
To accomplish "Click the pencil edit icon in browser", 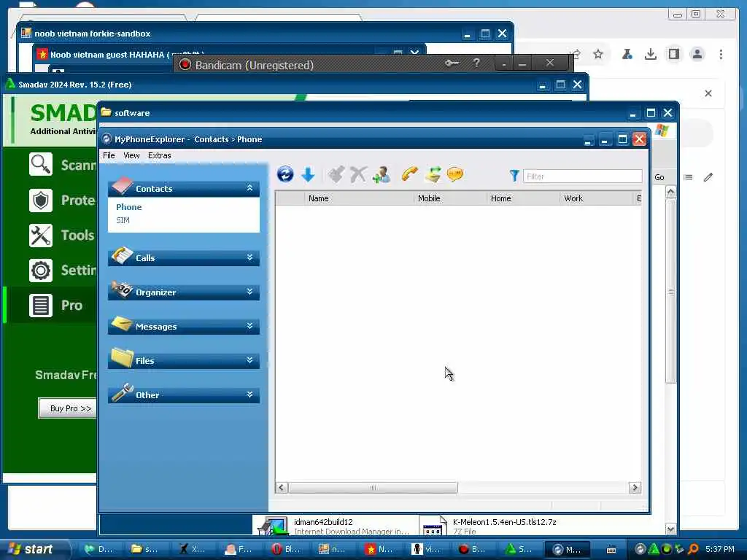I will 708,177.
